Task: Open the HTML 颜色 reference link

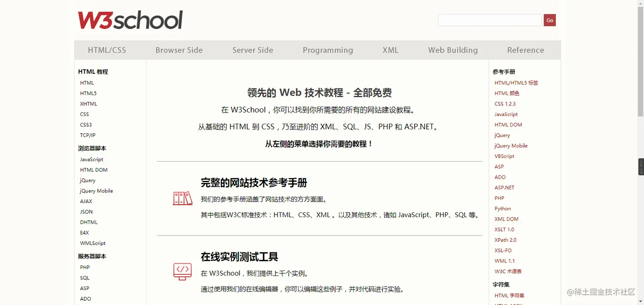Action: pos(507,93)
